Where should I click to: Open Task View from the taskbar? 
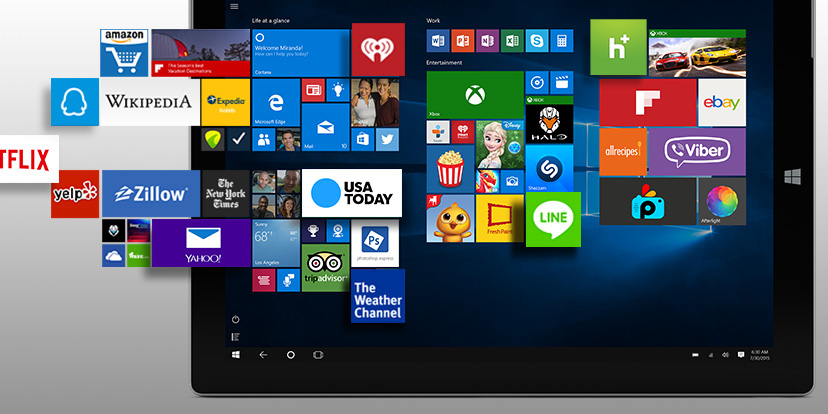[318, 355]
